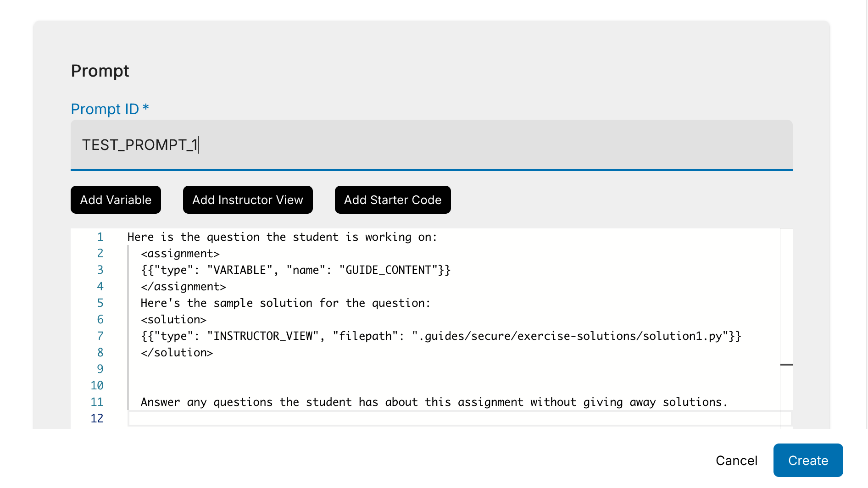Click Add Instructor View
Viewport: 868px width, 488px height.
pyautogui.click(x=247, y=200)
